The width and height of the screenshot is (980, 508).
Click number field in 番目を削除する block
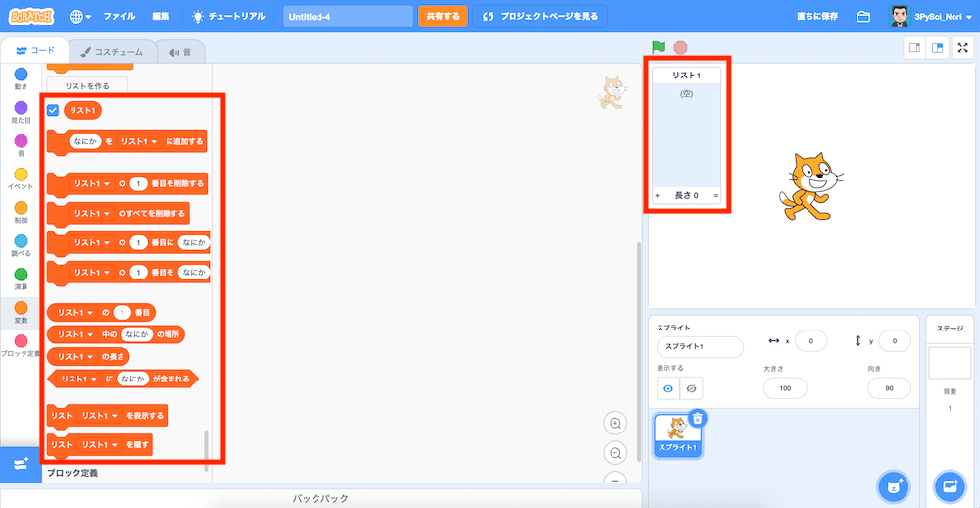coord(139,184)
